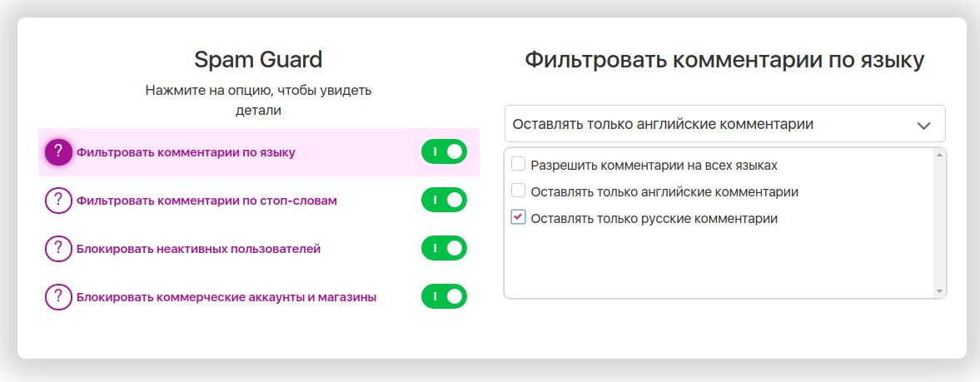Click the list scrollbar up arrow
This screenshot has height=382, width=980.
point(939,156)
